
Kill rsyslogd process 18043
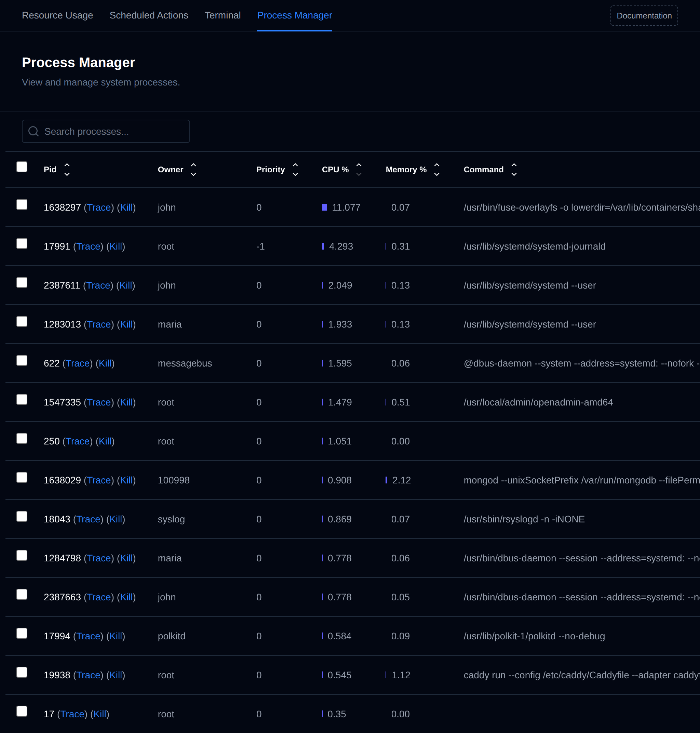point(116,520)
